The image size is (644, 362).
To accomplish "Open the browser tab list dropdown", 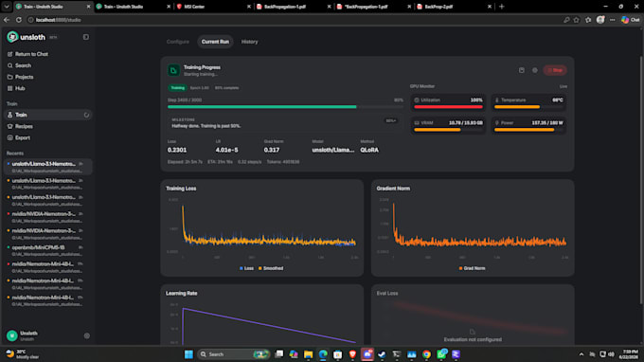I will pos(7,7).
